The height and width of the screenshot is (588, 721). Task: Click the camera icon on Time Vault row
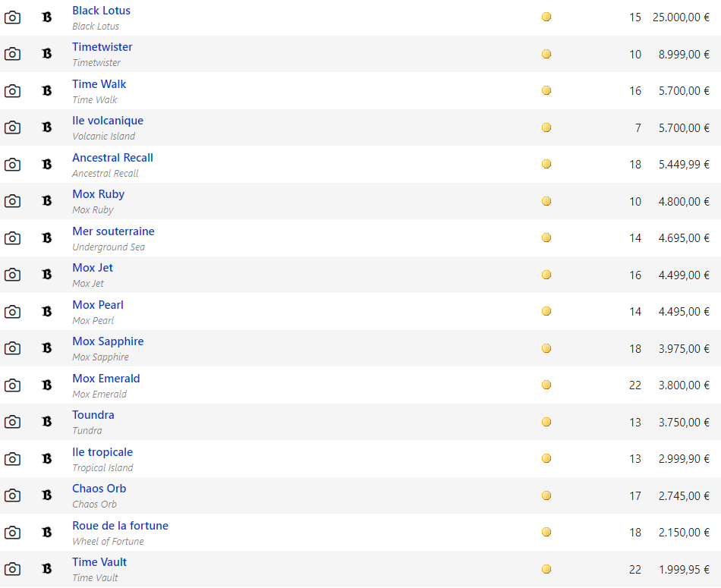(12, 569)
